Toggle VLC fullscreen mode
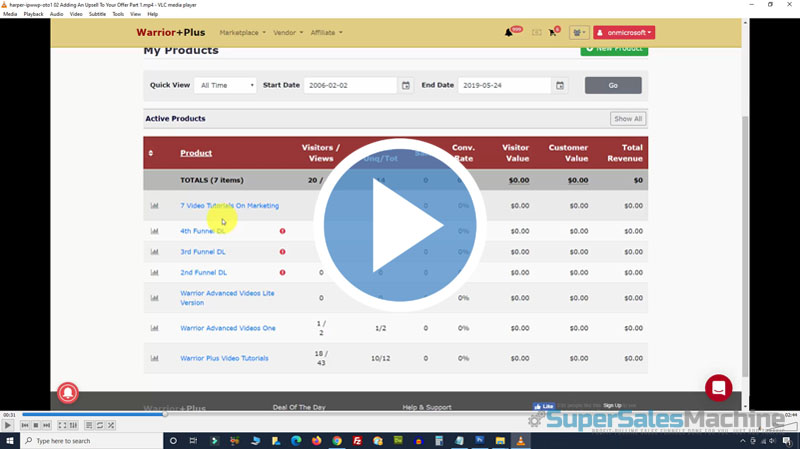The image size is (800, 449). coord(62,425)
